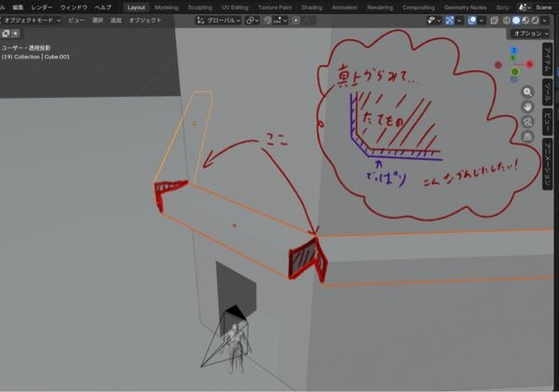The width and height of the screenshot is (559, 392).
Task: Open the ウィンドウ menu
Action: click(74, 7)
